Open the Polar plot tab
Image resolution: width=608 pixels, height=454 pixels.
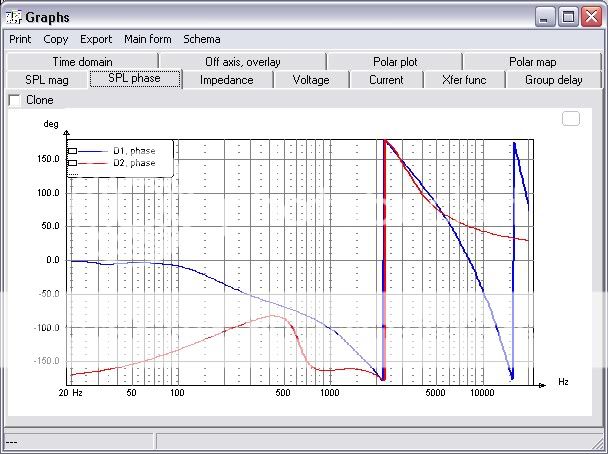[395, 62]
